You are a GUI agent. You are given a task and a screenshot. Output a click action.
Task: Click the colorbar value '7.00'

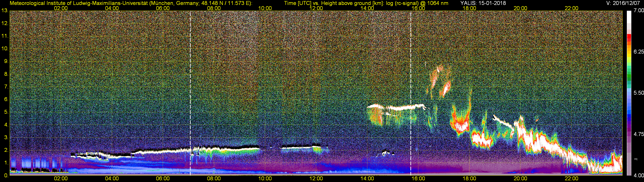[x=638, y=10]
